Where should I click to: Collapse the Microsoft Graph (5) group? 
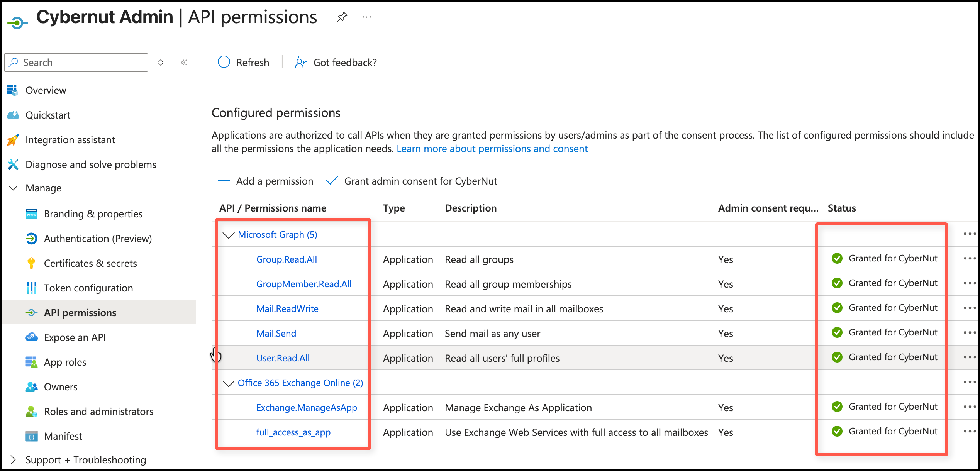[229, 235]
